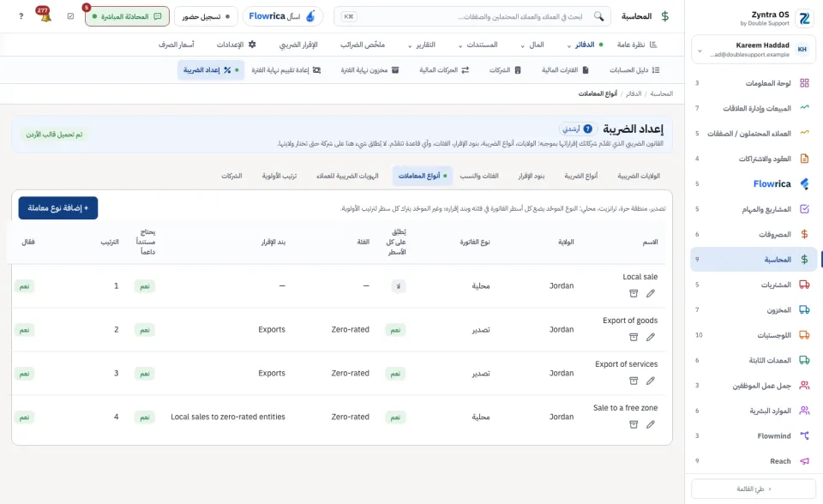
Task: Click the الدفاتر breadcrumb link
Action: click(x=634, y=93)
